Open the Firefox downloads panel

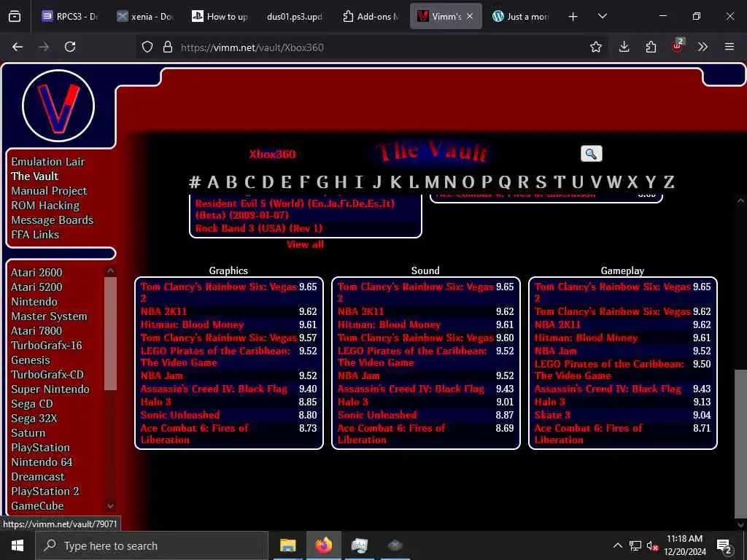(x=624, y=47)
